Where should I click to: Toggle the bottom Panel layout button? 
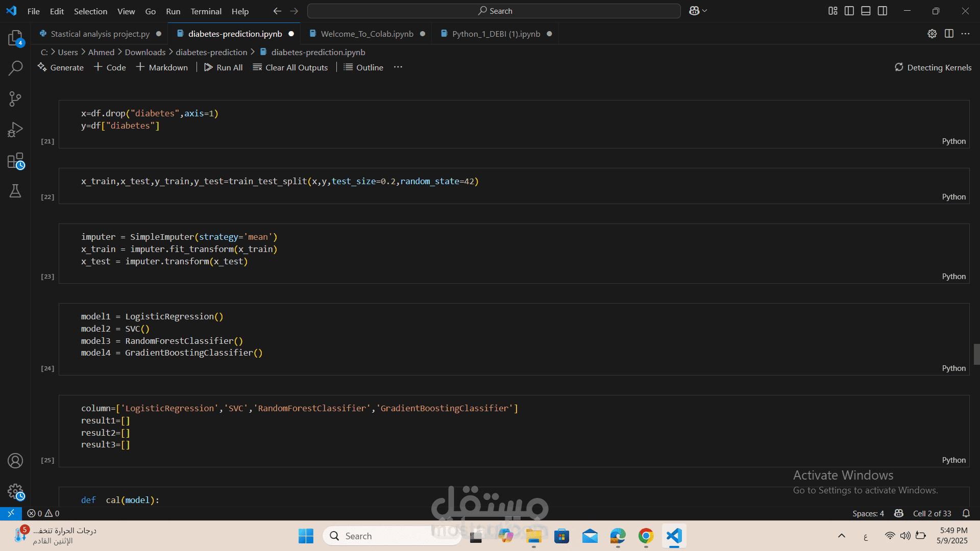click(x=866, y=11)
